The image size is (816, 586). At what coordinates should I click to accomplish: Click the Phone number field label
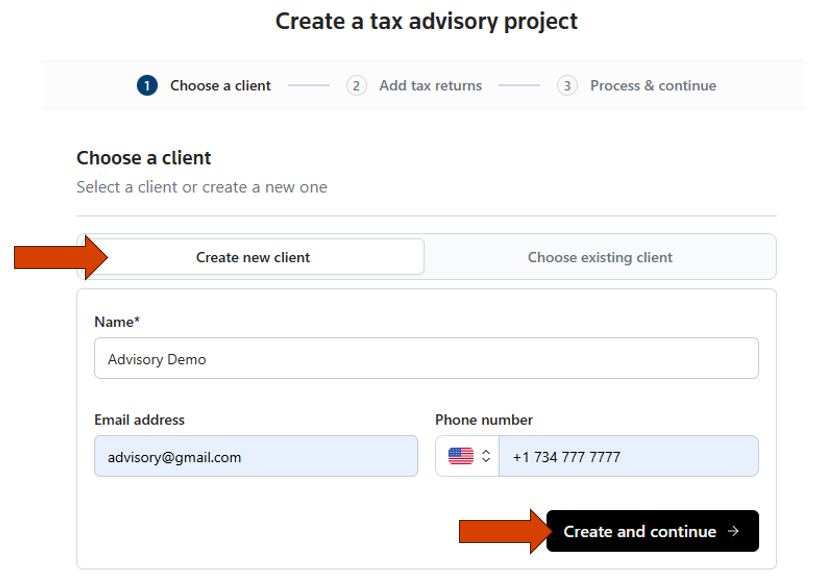pyautogui.click(x=484, y=420)
